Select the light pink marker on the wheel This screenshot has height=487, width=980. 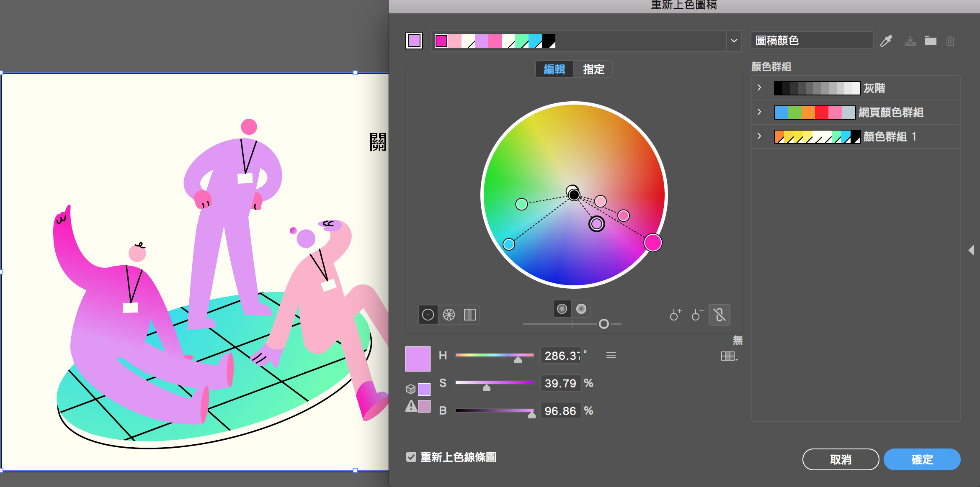click(601, 201)
